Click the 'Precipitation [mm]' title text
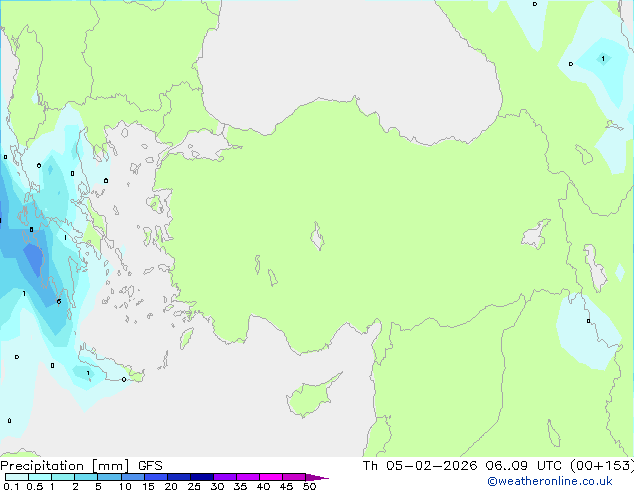The height and width of the screenshot is (490, 634). (65, 466)
